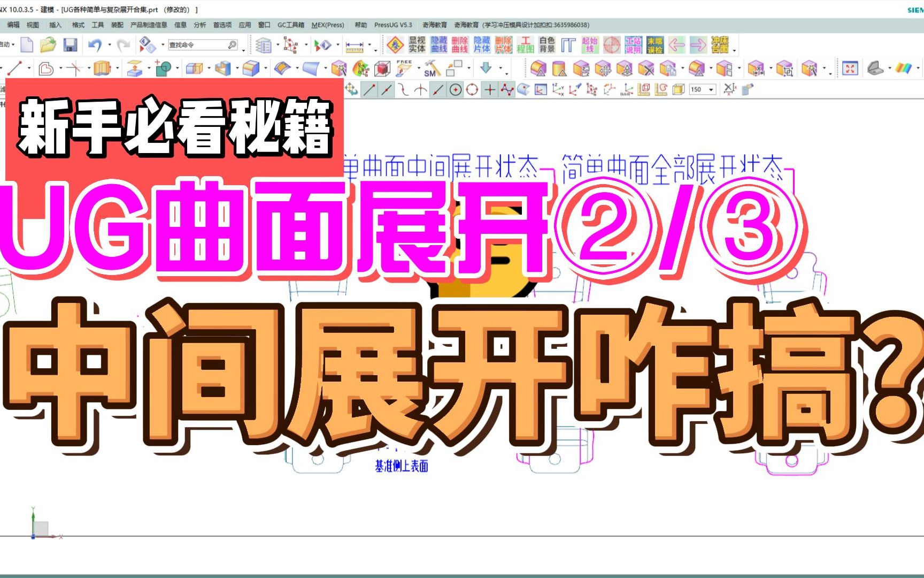Screen dimensions: 924x578
Task: Open the 插入 menu
Action: coord(55,25)
